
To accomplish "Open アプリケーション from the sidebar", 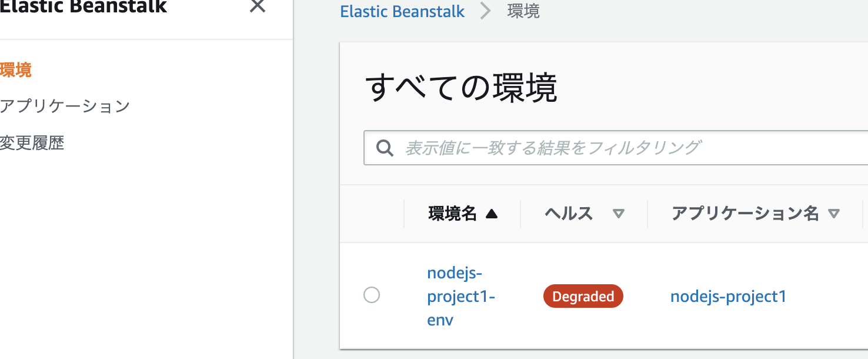I will click(66, 106).
